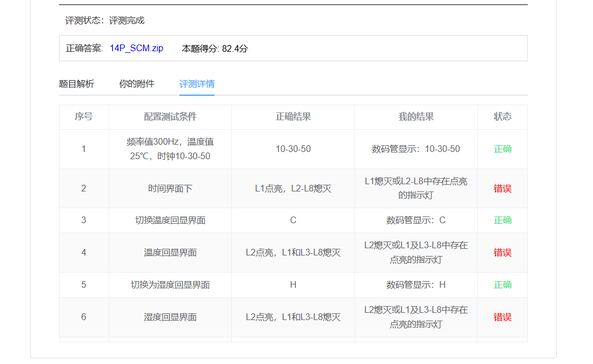
Task: Click the red 错误 status in row 4
Action: tap(502, 253)
